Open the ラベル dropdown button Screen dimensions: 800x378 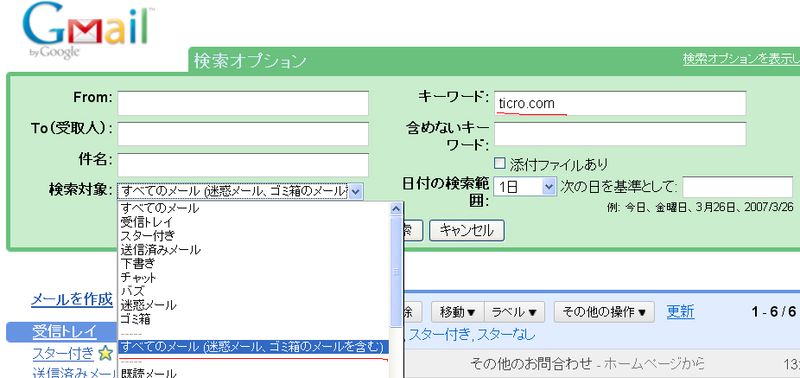point(514,312)
